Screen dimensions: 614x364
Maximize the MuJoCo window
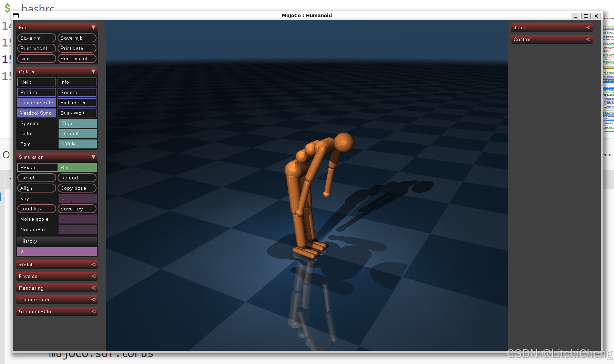point(586,16)
